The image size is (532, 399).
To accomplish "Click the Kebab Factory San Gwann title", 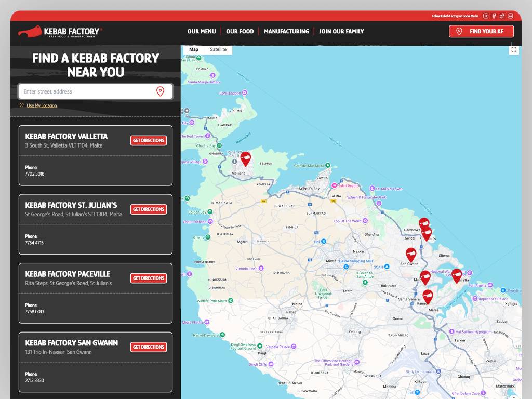I will tap(72, 343).
